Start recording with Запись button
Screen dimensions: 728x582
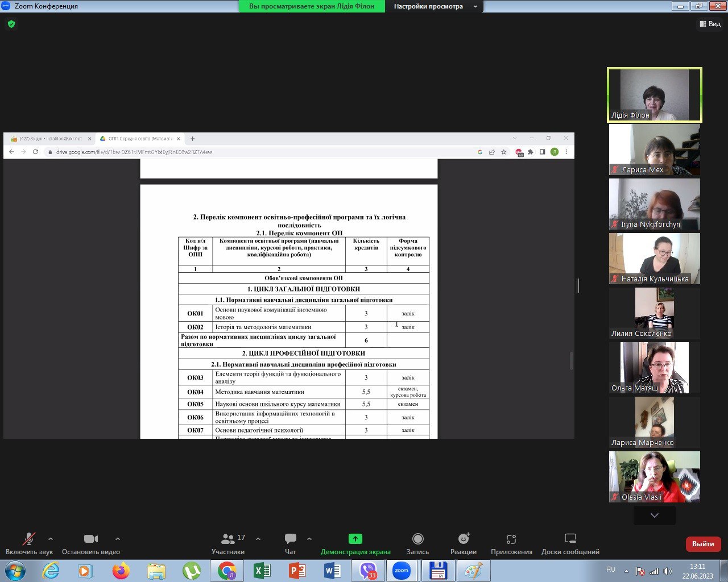tap(417, 543)
